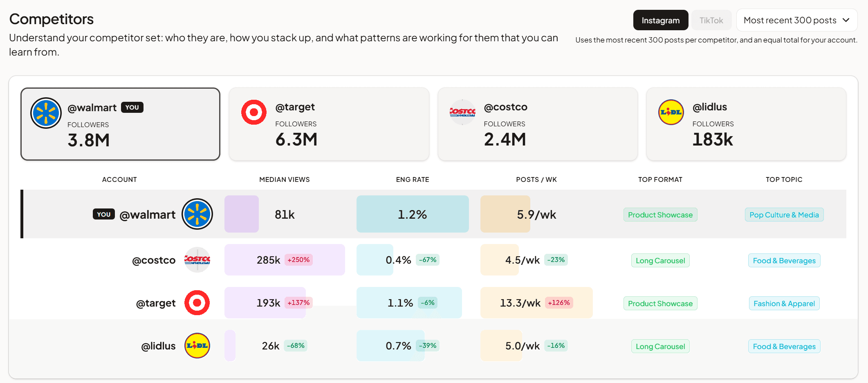Select the @walmart follower card

(x=120, y=124)
